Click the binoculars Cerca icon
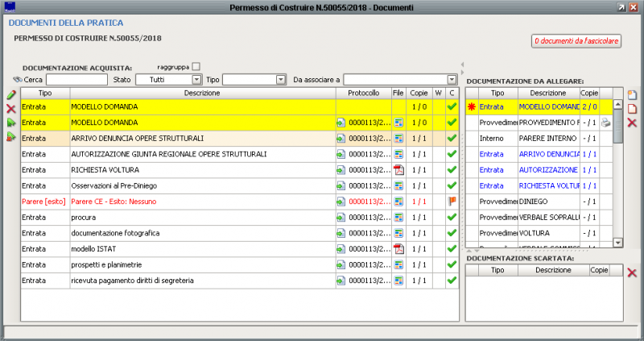Viewport: 644px width, 341px height. coord(18,79)
